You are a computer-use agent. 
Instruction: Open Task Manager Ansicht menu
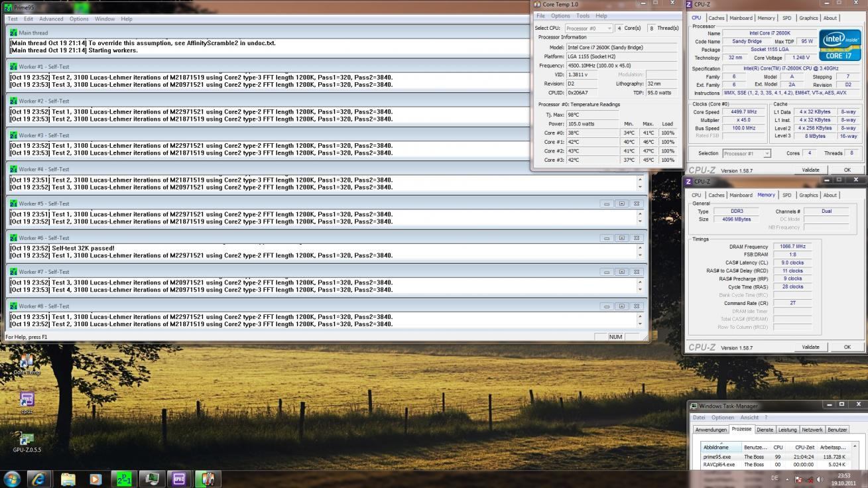749,418
